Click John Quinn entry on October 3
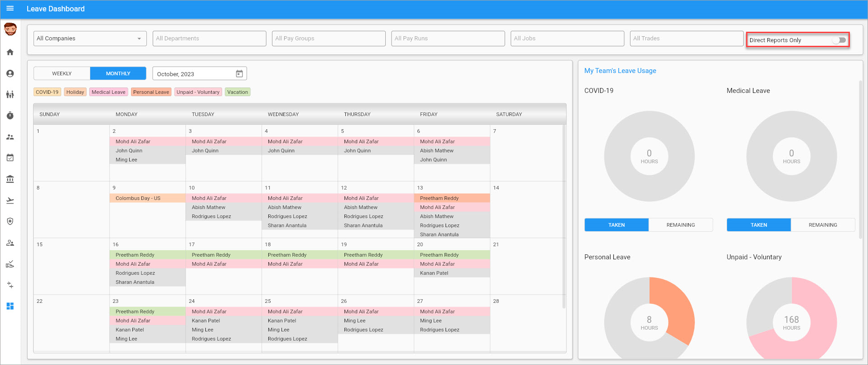Screen dimensions: 868x365 [x=223, y=151]
